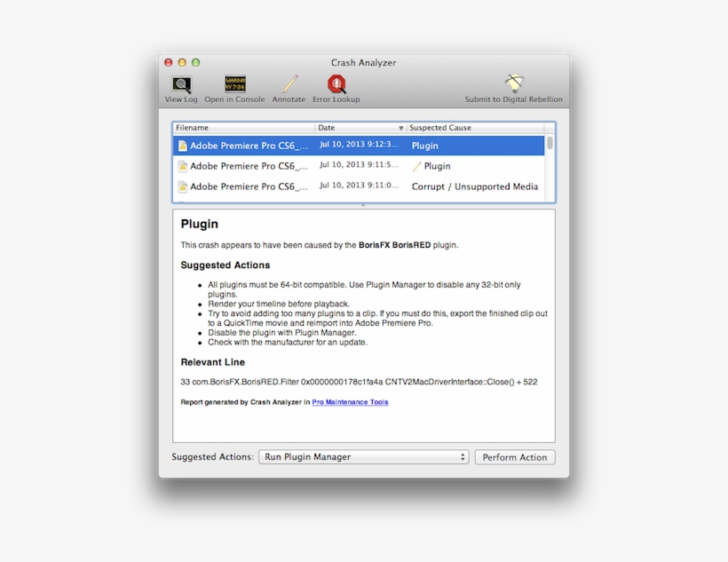Screen dimensions: 728x562
Task: Sort by the Date column header
Action: point(360,128)
